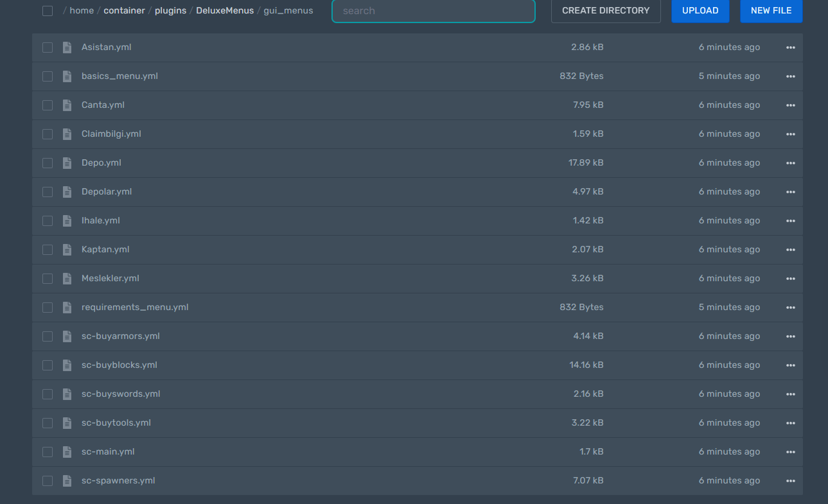Click the Create Directory button
Screen dimensions: 828x504
click(606, 11)
